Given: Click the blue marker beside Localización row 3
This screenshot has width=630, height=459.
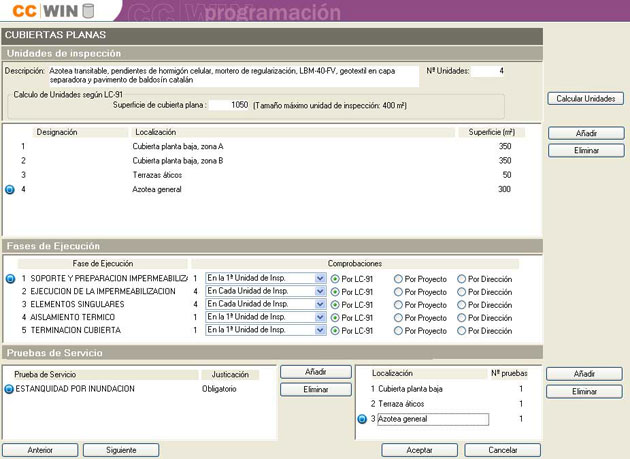Looking at the screenshot, I should [362, 420].
